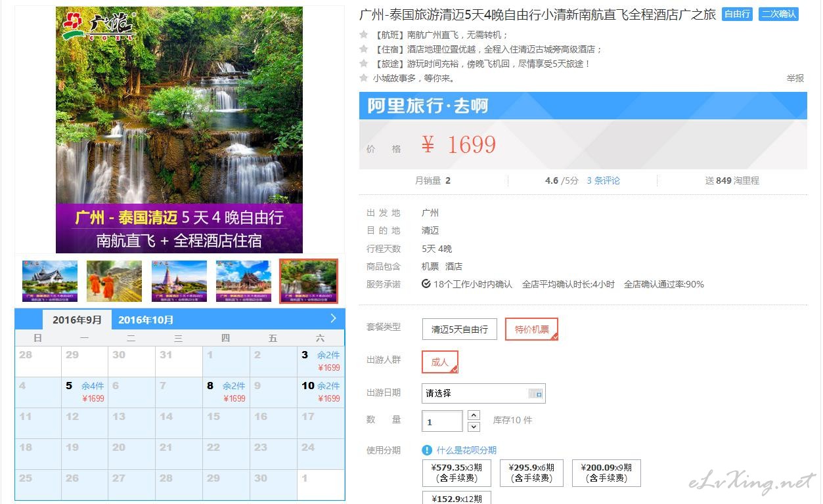Image resolution: width=823 pixels, height=504 pixels.
Task: View the first temple thumbnail image
Action: pos(50,281)
